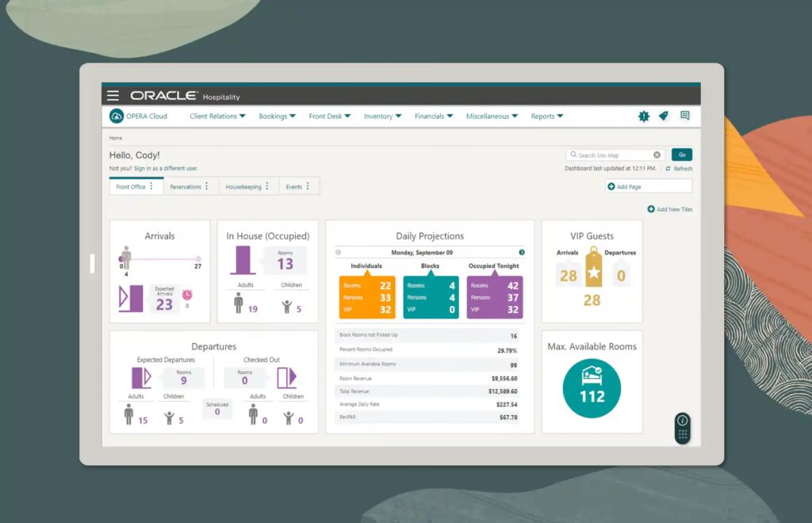Switch to the Reservations tab
The height and width of the screenshot is (523, 812).
pos(186,187)
